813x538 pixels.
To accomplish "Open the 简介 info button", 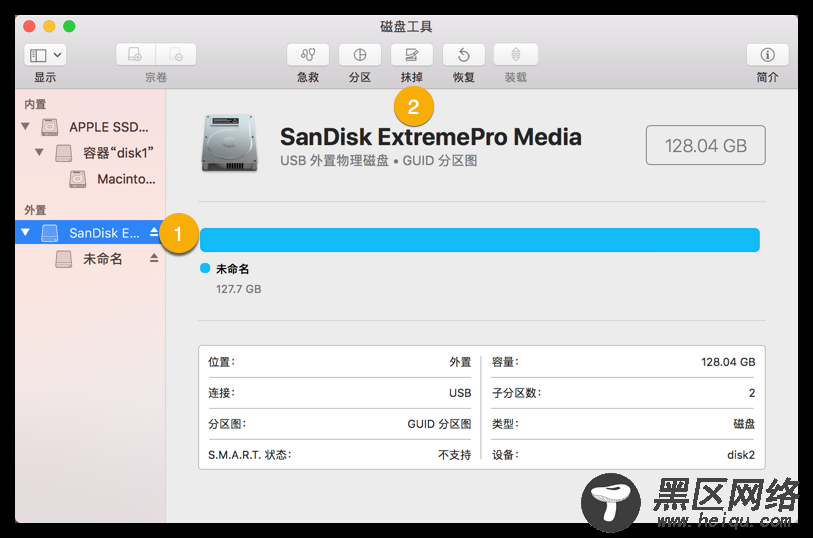I will 767,54.
